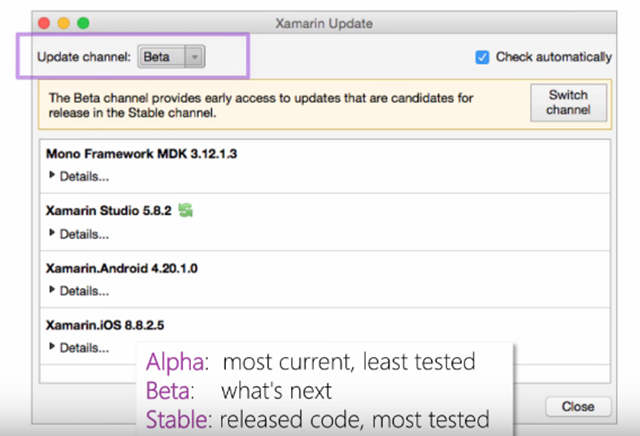Click the Update channel label
The height and width of the screenshot is (436, 640).
click(x=84, y=57)
